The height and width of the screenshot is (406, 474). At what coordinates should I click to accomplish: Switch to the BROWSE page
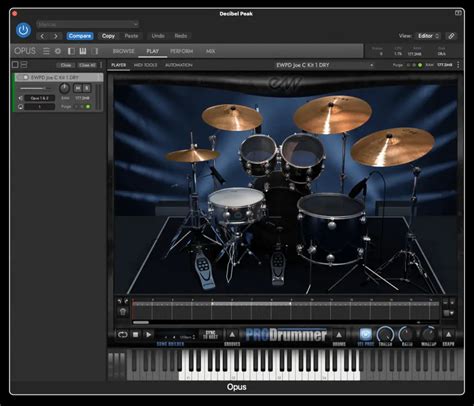coord(123,51)
